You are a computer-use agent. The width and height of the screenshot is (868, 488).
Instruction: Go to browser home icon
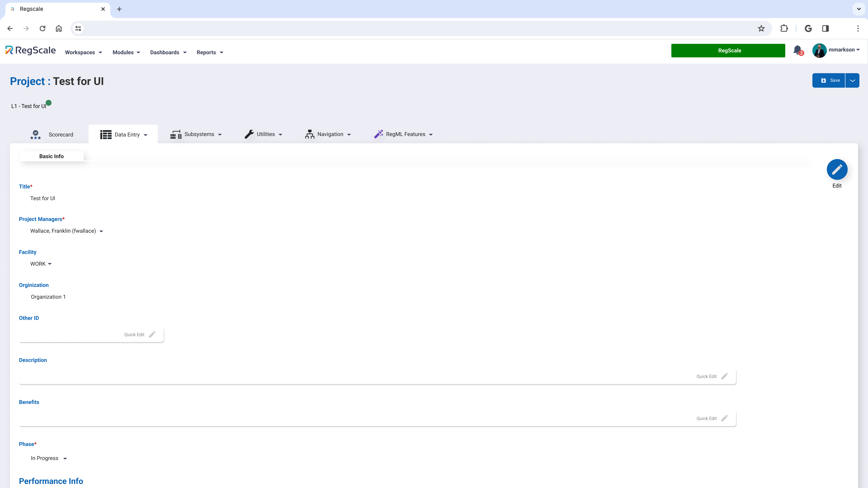tap(59, 29)
